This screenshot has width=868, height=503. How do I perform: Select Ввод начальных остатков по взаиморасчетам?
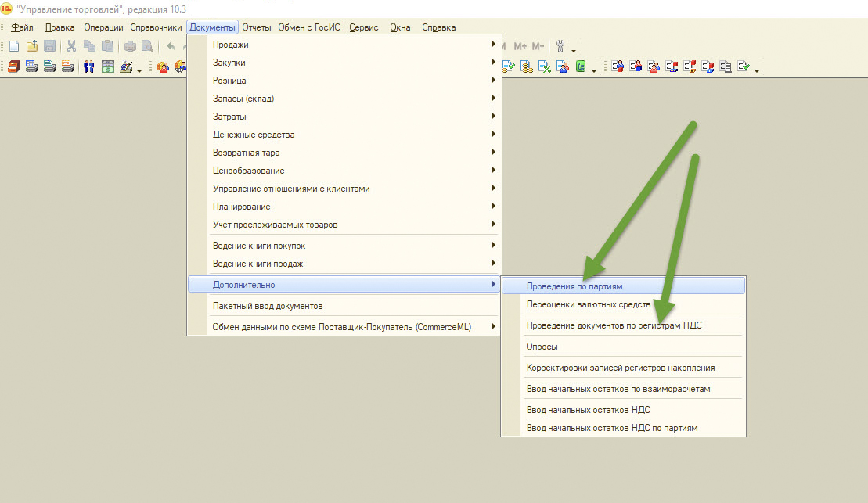(x=623, y=389)
